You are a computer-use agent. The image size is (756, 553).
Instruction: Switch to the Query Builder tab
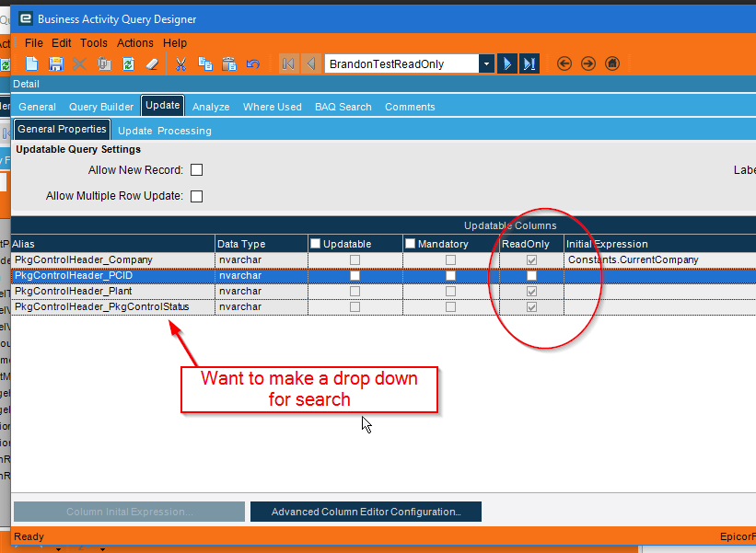101,107
